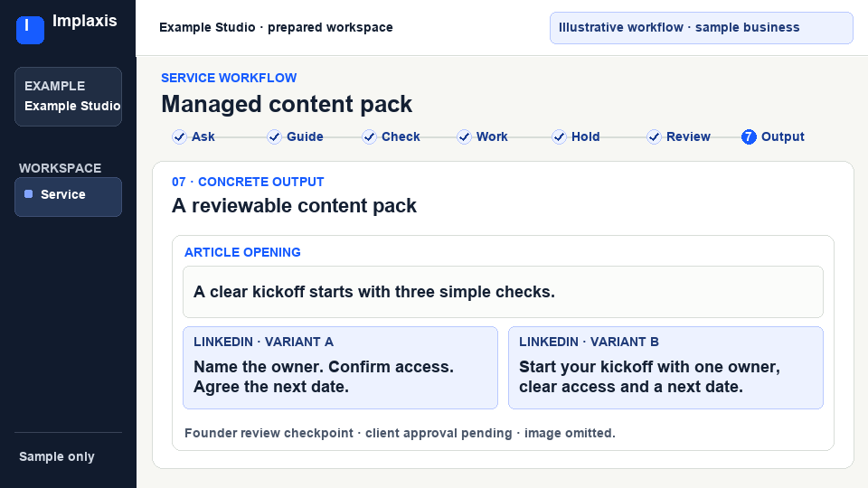Go to the Check step
Viewport: 868px width, 488px height.
point(401,136)
